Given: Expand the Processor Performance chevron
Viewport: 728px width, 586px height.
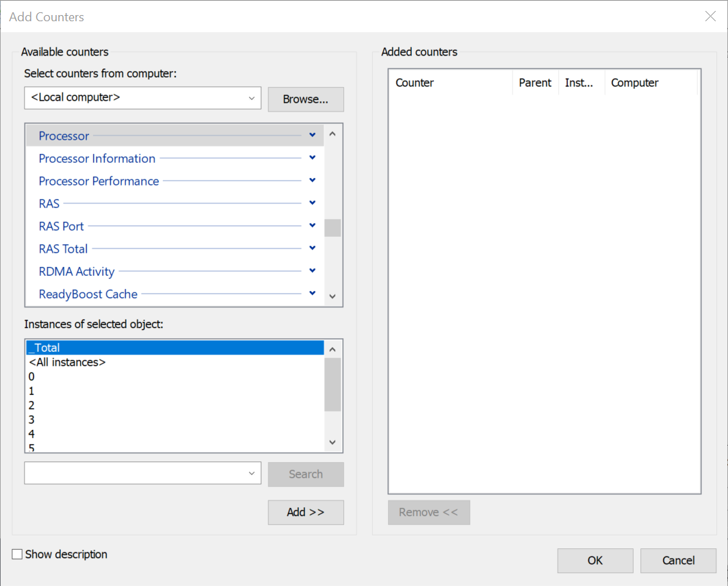Looking at the screenshot, I should click(312, 181).
